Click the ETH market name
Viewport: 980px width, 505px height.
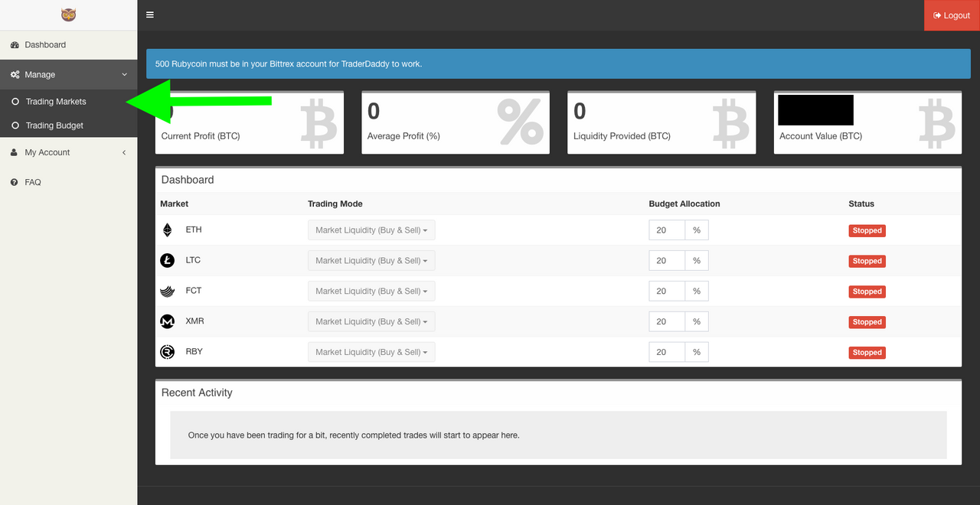(194, 230)
